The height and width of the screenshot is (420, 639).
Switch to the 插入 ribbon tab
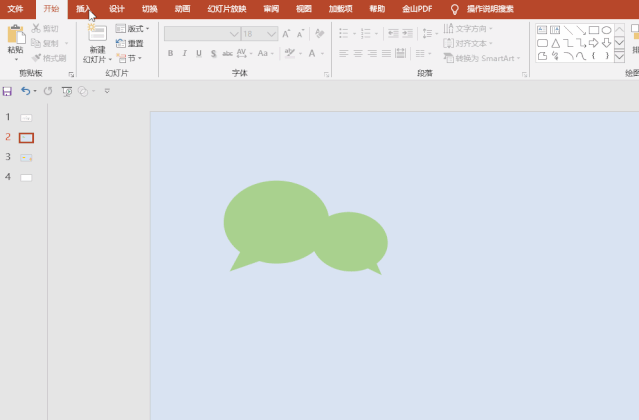click(83, 9)
